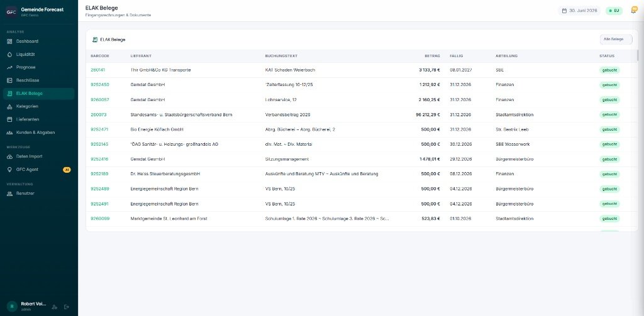Open the GFC Agent menu item
Image resolution: width=644 pixels, height=316 pixels.
pyautogui.click(x=38, y=170)
